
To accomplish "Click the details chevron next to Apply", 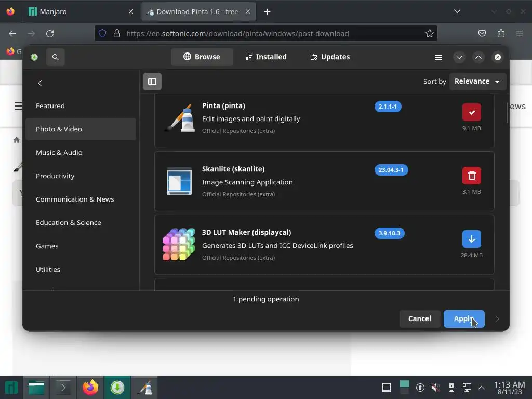I will pyautogui.click(x=497, y=319).
